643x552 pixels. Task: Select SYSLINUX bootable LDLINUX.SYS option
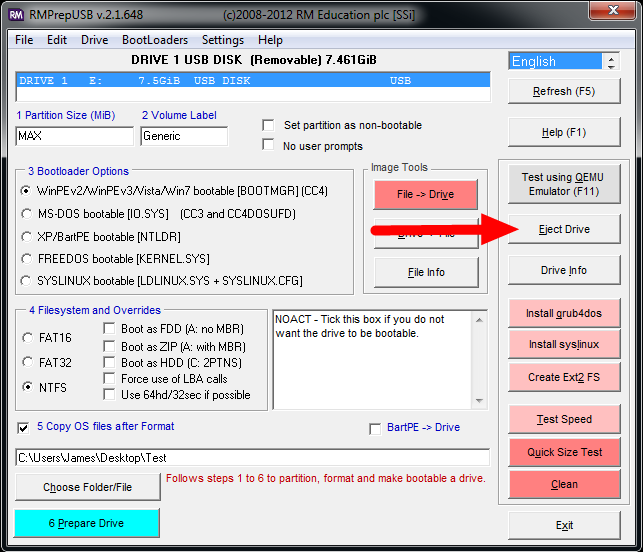(26, 281)
